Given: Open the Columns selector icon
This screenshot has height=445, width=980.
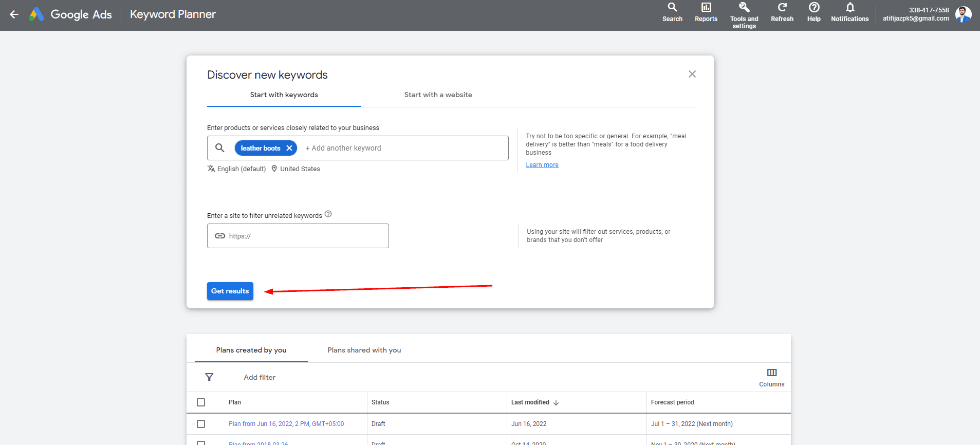Looking at the screenshot, I should 771,373.
